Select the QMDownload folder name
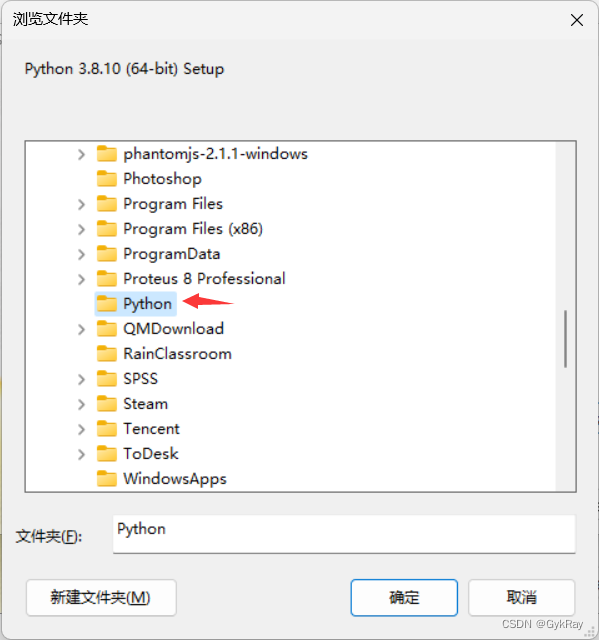599x640 pixels. click(x=174, y=329)
